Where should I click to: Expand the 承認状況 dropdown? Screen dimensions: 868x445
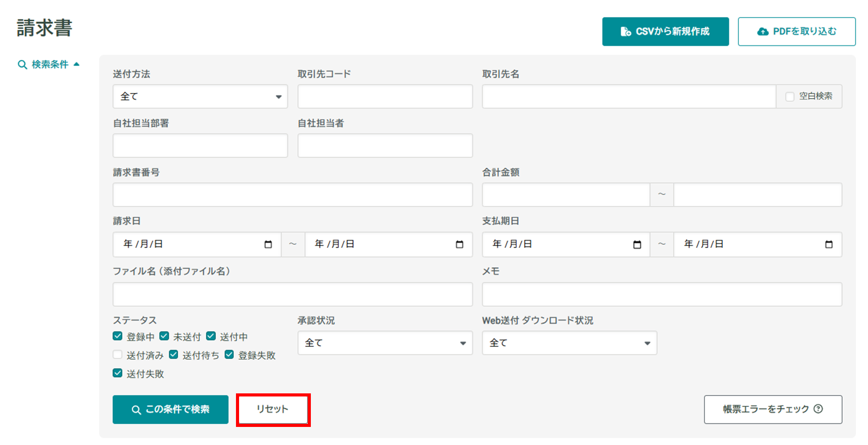tap(385, 343)
